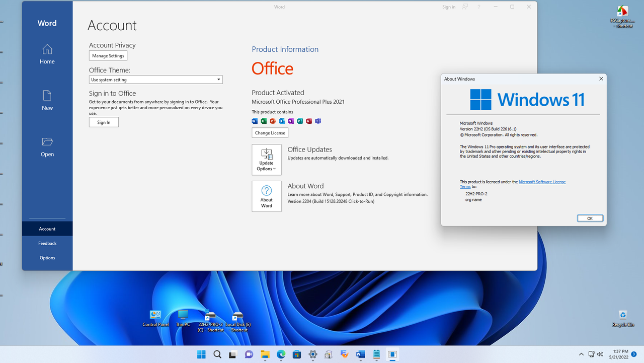The height and width of the screenshot is (363, 644).
Task: Select the Control Panel desktop icon
Action: point(155,319)
